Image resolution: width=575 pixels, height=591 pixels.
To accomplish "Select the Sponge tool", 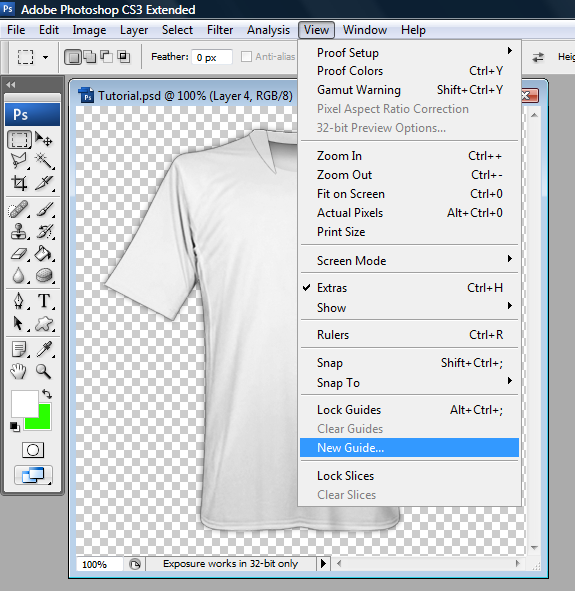I will 44,276.
